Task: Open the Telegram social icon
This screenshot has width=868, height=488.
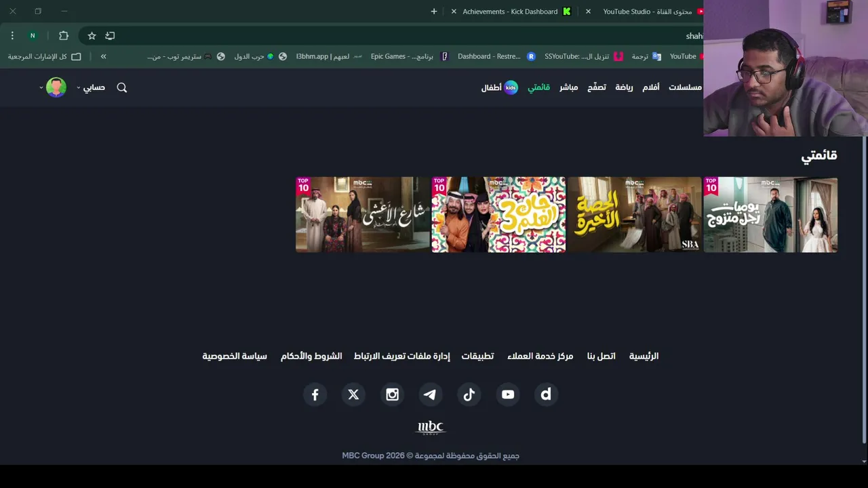Action: pyautogui.click(x=430, y=394)
